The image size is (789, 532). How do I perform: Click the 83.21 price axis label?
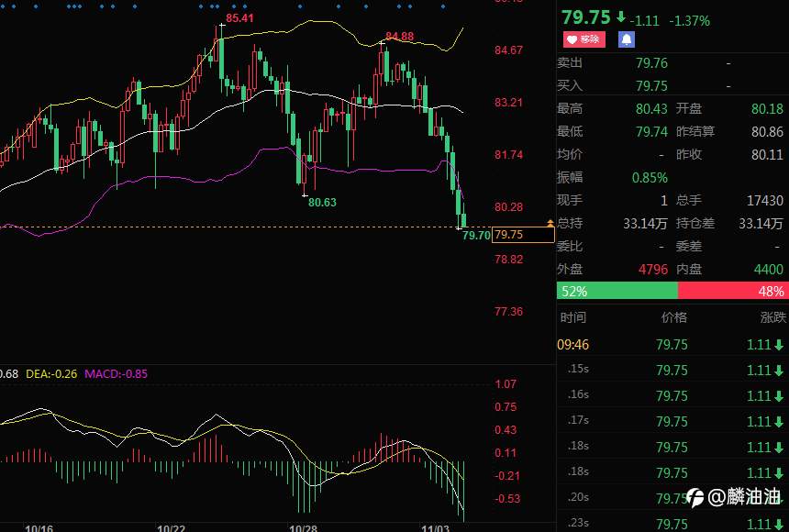pos(509,103)
